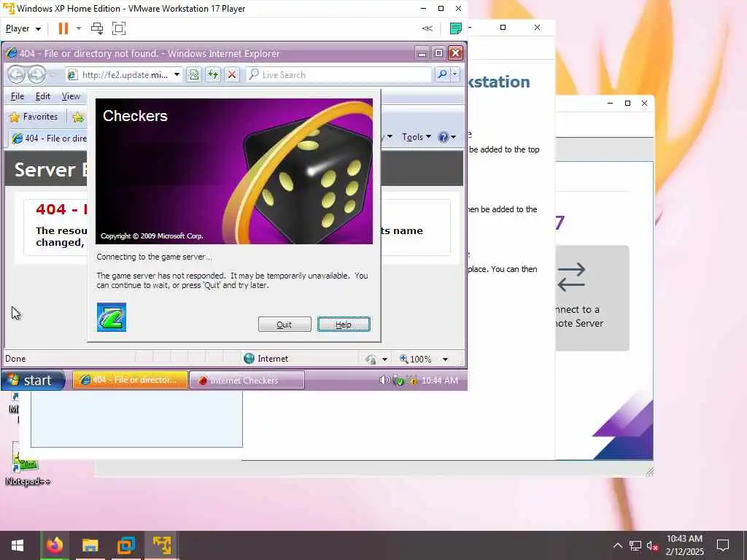Click the Checkers dice banner image

(234, 171)
